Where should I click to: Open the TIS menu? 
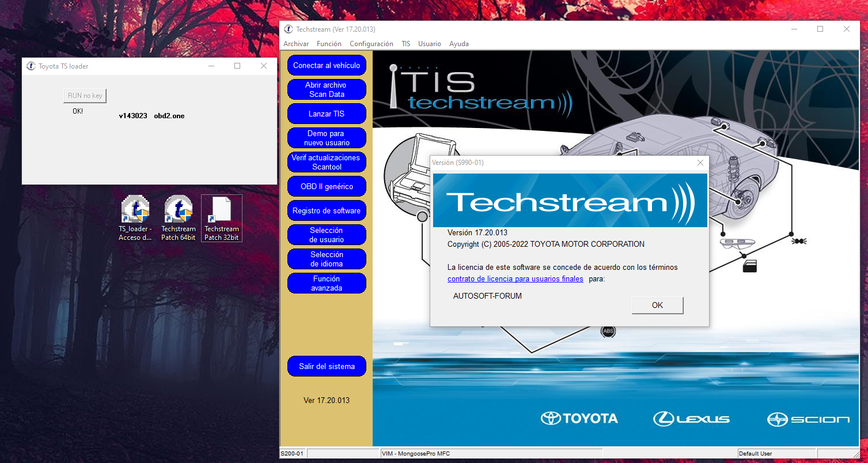[x=406, y=44]
